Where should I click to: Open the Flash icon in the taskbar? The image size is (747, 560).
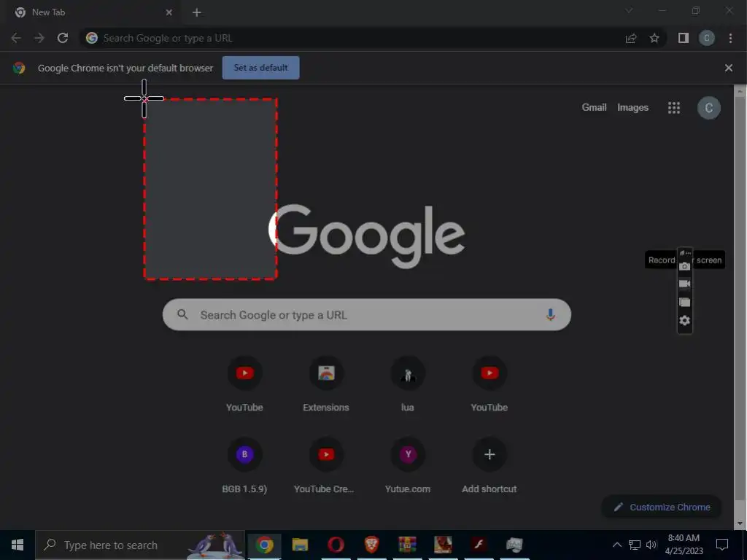479,545
